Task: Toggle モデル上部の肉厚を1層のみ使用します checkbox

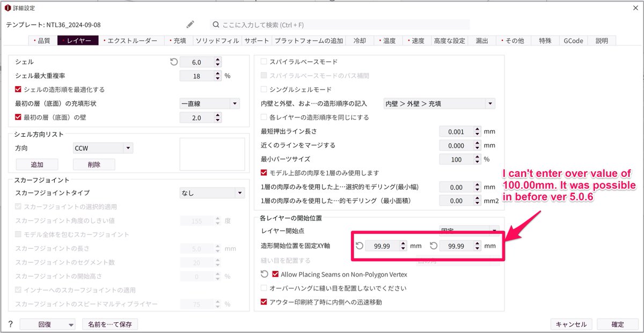Action: pos(264,173)
